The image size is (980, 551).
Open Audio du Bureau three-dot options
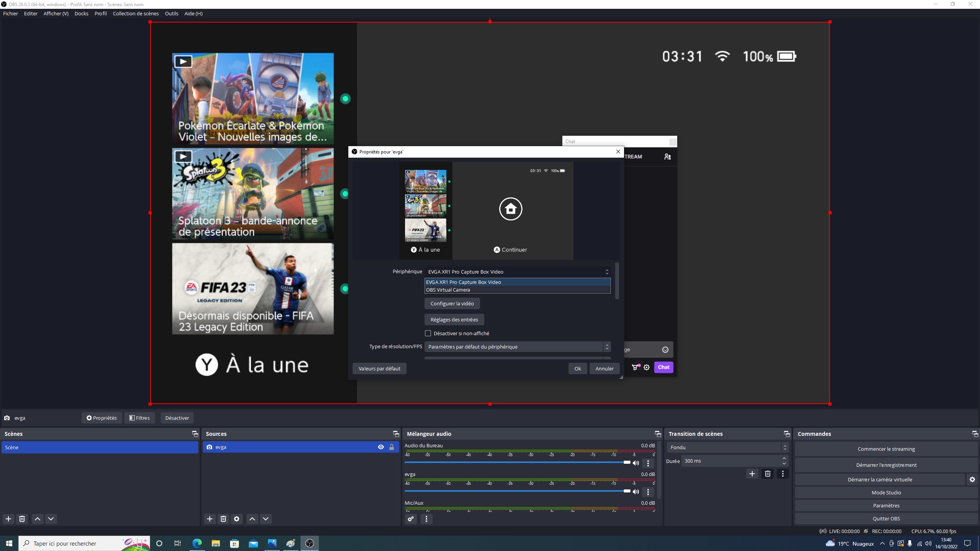pyautogui.click(x=648, y=463)
